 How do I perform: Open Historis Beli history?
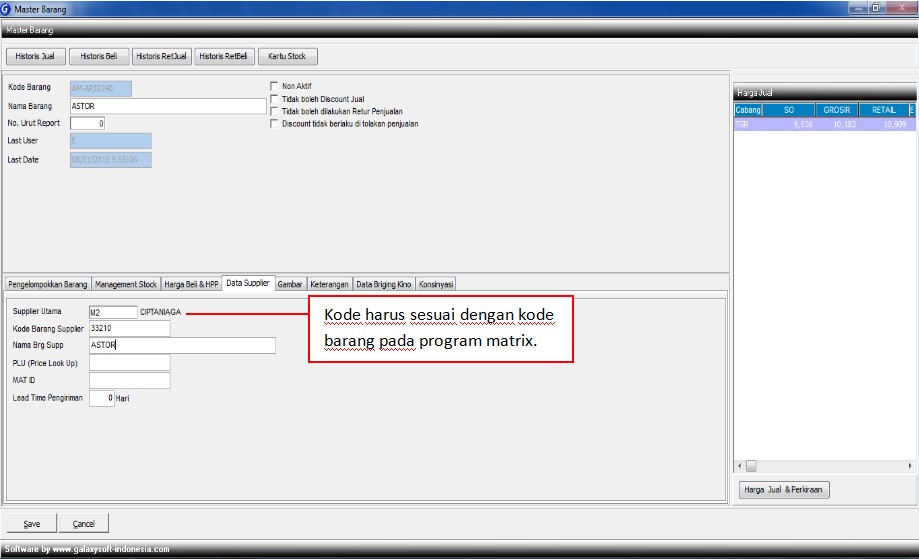tap(99, 56)
